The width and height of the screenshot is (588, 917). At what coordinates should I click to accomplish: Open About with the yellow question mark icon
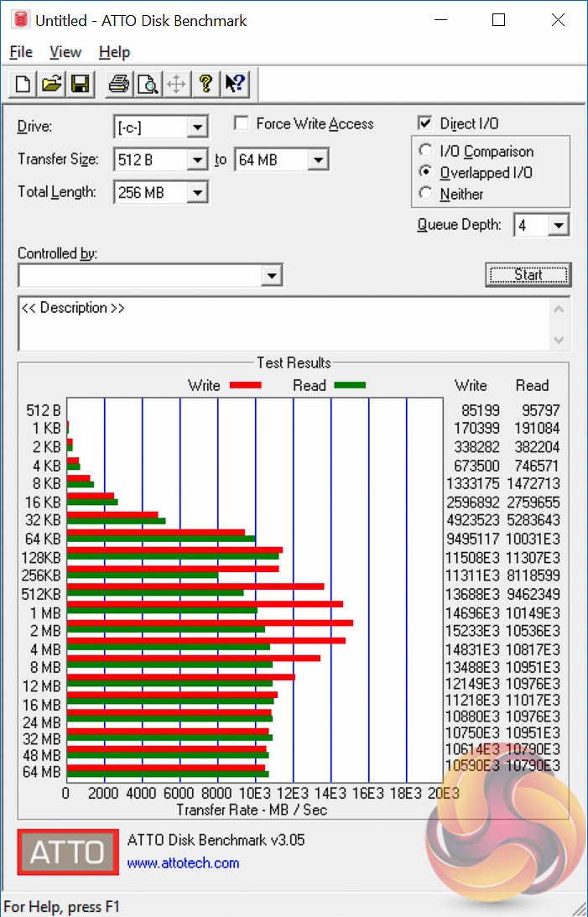[206, 84]
